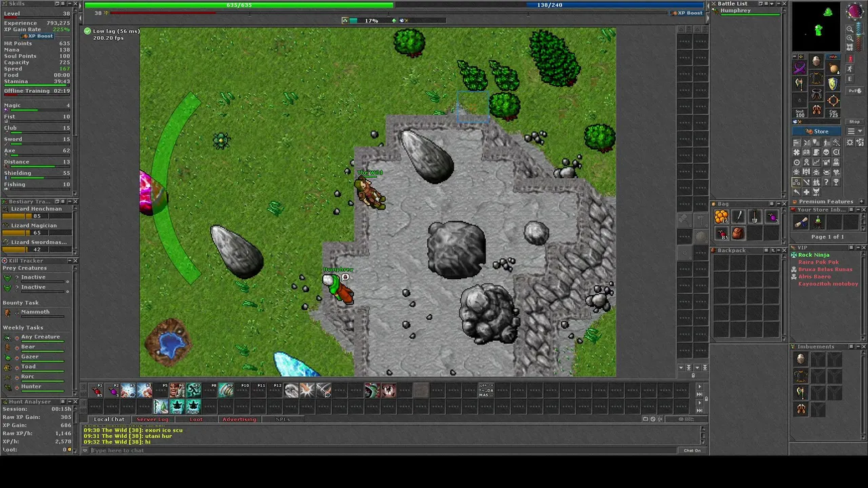868x488 pixels.
Task: Click the green health bar at top
Action: tap(239, 5)
